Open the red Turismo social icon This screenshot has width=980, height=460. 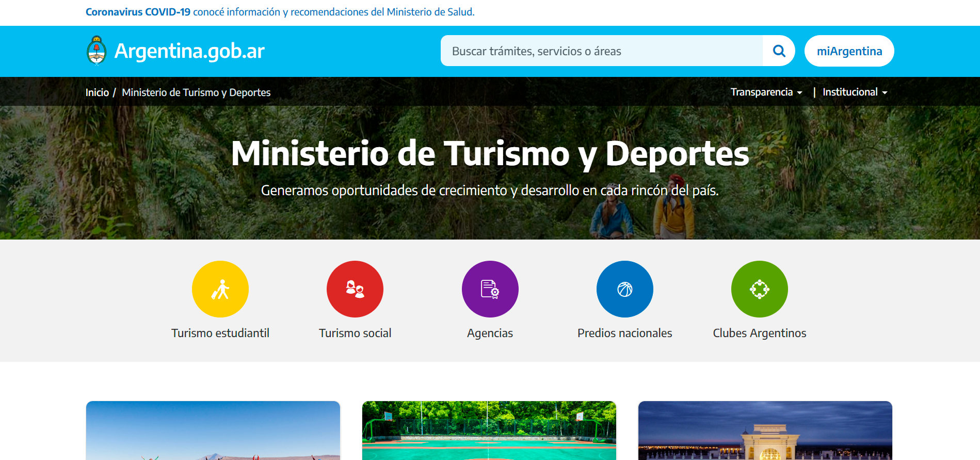355,289
